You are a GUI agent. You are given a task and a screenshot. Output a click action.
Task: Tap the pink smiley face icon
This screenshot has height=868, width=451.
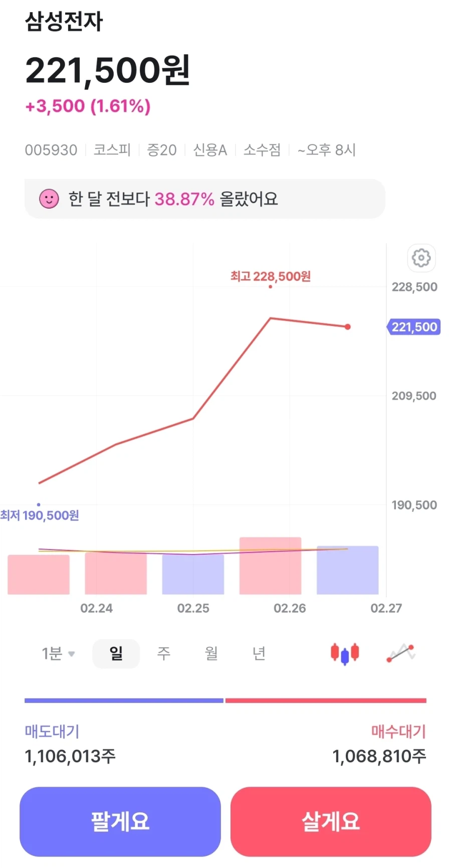click(49, 199)
